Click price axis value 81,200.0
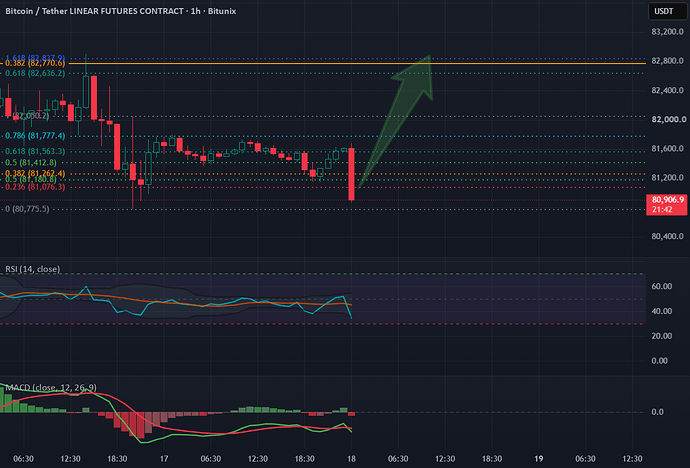 667,178
